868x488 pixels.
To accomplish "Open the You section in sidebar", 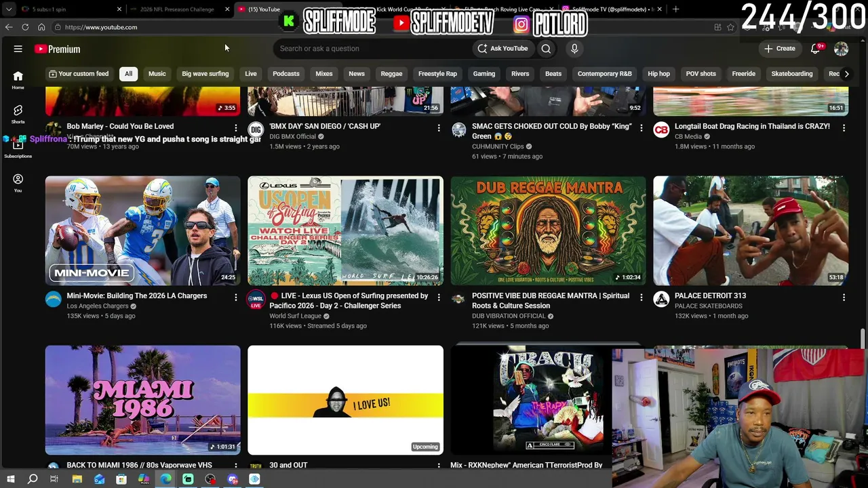I will point(18,182).
